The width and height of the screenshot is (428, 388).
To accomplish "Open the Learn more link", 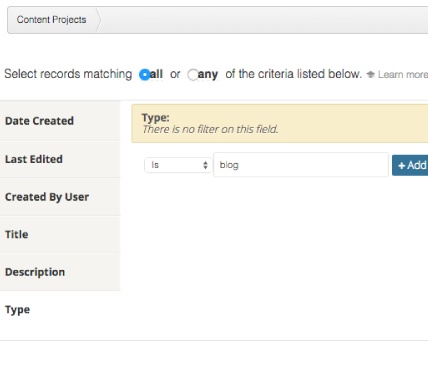I will pyautogui.click(x=403, y=74).
